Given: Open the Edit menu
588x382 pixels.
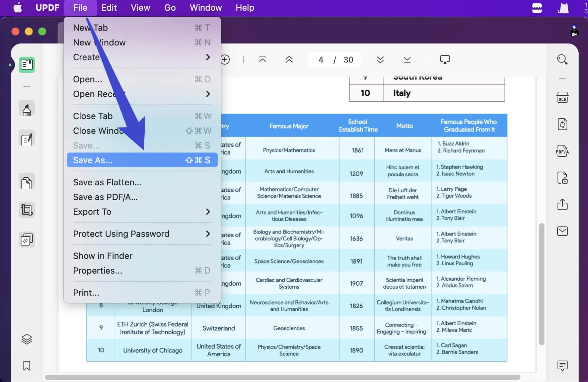Looking at the screenshot, I should [x=109, y=8].
